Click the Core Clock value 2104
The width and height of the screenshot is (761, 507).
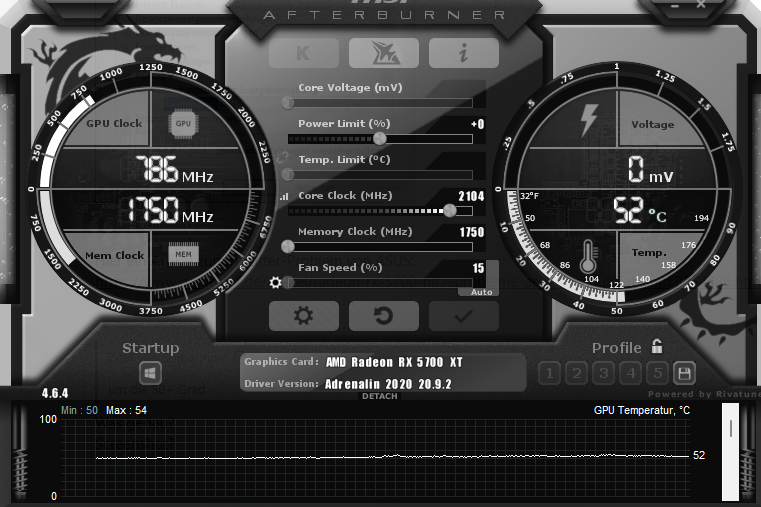(471, 196)
